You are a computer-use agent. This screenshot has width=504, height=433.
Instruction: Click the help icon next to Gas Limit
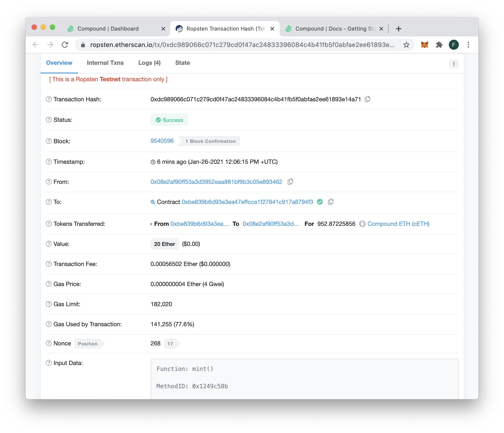tap(49, 304)
